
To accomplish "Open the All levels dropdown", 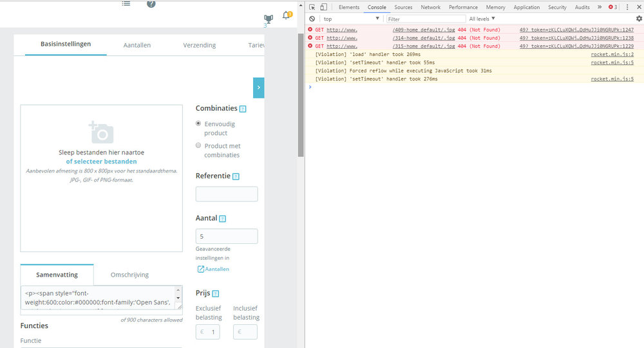I will click(x=482, y=19).
